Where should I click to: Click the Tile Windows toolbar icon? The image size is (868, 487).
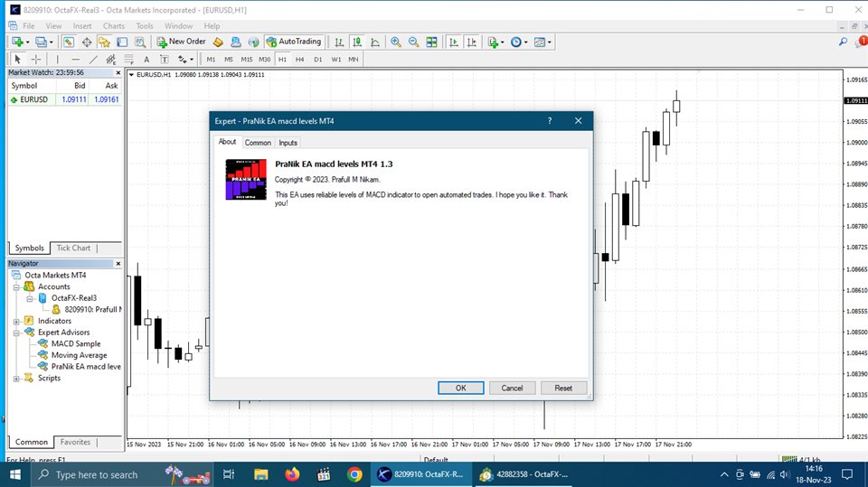coord(432,42)
